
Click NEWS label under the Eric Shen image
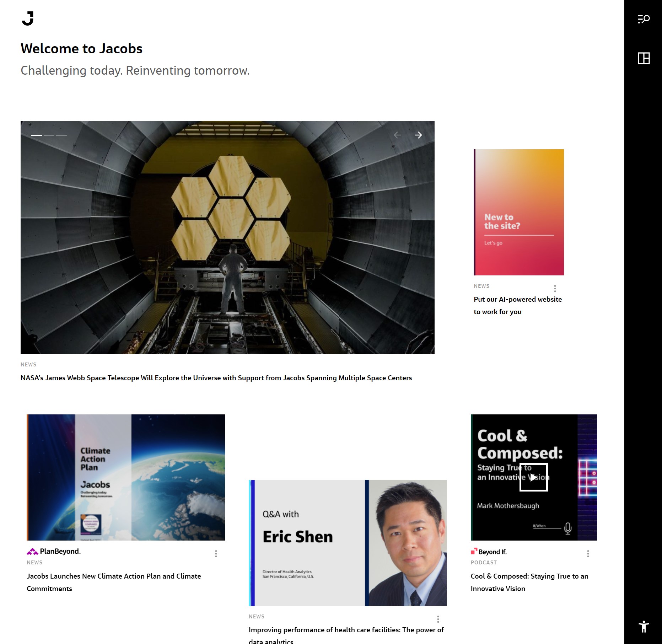(257, 617)
